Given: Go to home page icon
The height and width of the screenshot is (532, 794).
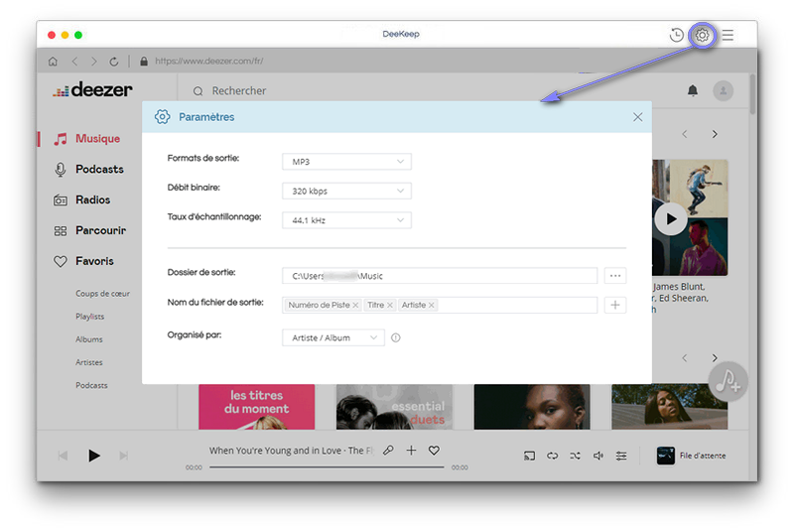Looking at the screenshot, I should tap(53, 62).
